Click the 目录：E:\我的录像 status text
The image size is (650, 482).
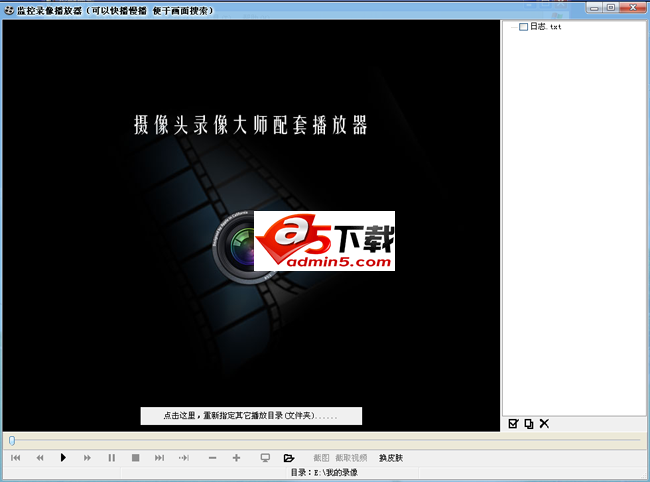[324, 472]
